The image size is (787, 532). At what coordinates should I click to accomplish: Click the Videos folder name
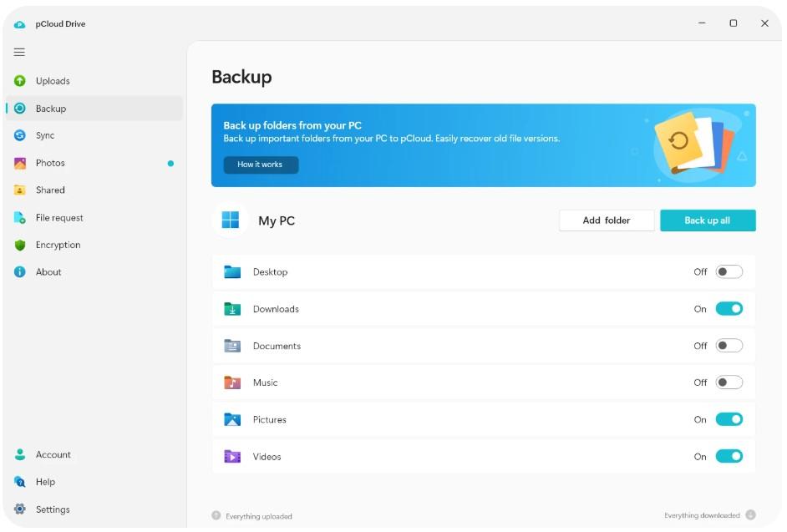coord(267,457)
